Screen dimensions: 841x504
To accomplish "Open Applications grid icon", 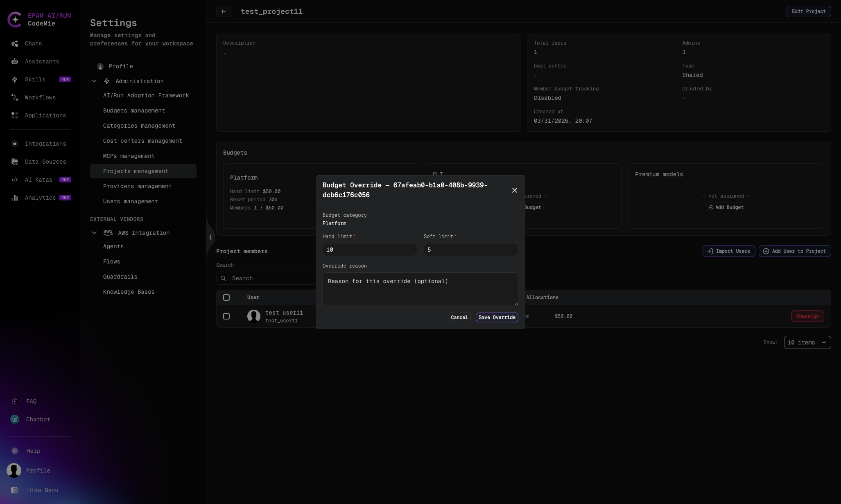I will pyautogui.click(x=15, y=115).
